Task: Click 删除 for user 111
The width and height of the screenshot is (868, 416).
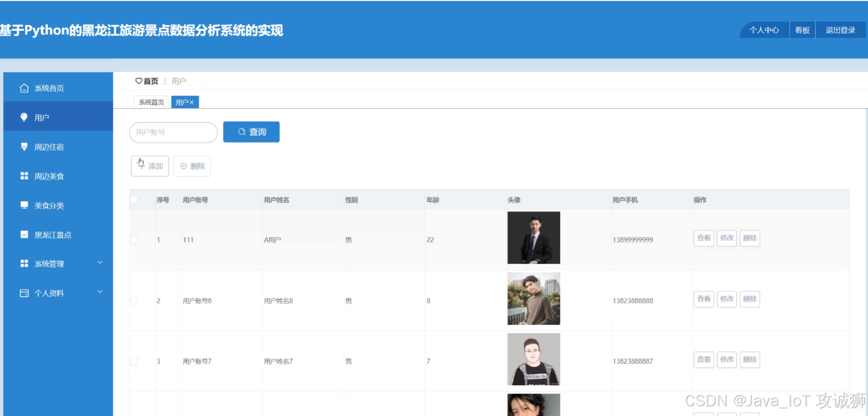Action: pos(750,238)
